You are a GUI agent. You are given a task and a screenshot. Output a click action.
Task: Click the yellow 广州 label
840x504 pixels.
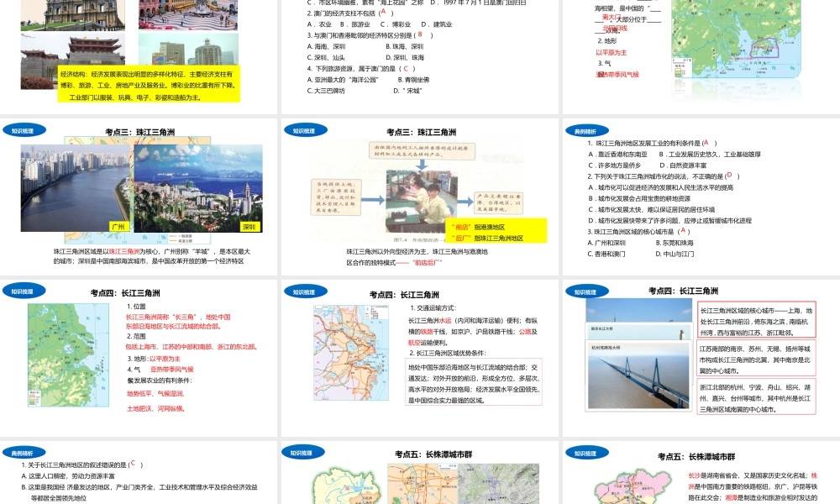tap(118, 227)
